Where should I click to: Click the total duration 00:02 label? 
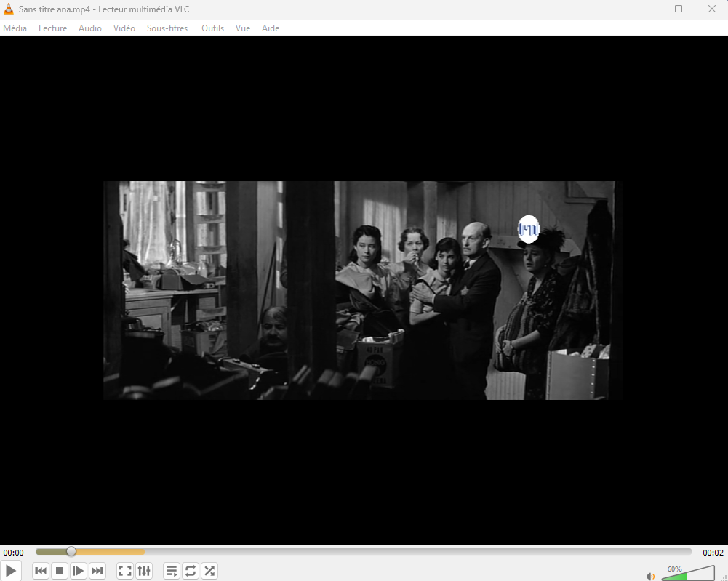point(713,552)
